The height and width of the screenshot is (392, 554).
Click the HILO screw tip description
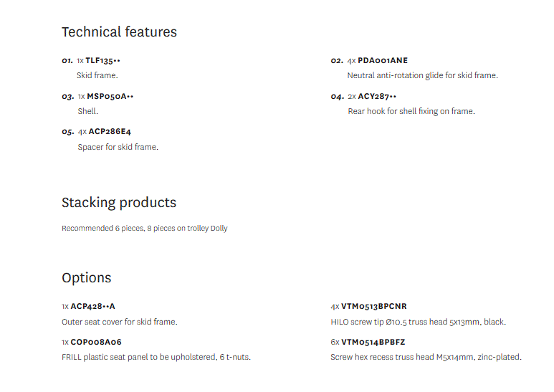click(419, 322)
